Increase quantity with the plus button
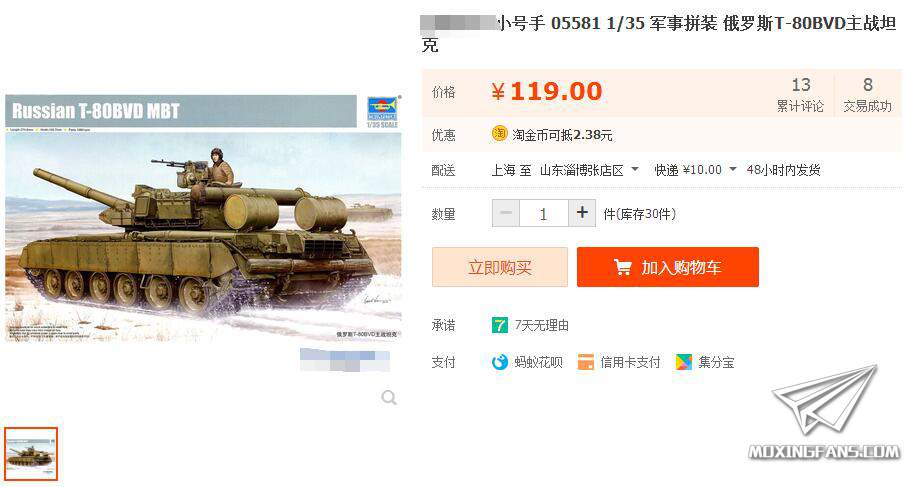The image size is (910, 487). (582, 213)
